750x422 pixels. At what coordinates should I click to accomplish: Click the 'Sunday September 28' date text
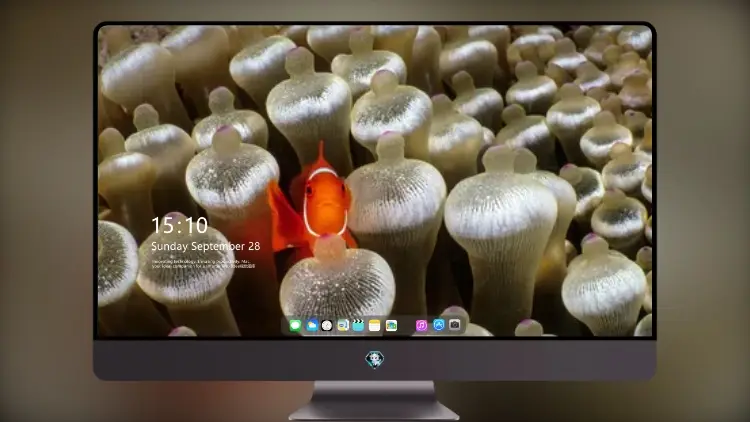(206, 246)
